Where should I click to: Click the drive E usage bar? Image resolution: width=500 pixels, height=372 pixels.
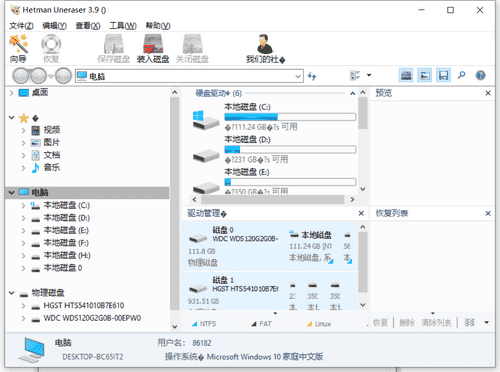290,182
